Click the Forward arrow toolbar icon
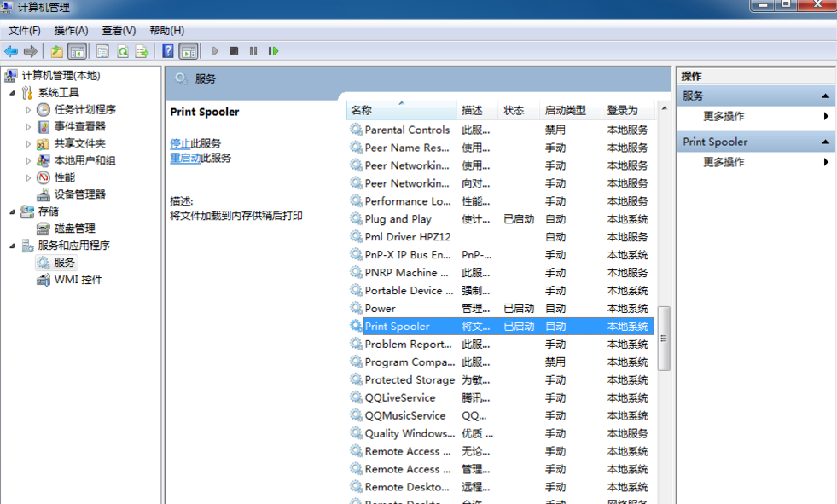Screen dimensions: 837x504 31,51
